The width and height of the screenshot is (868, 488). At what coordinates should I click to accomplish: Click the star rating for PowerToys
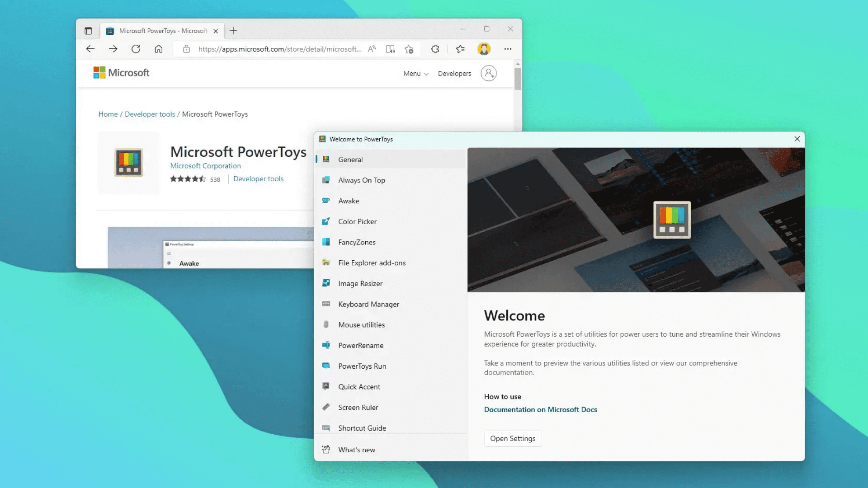[188, 179]
